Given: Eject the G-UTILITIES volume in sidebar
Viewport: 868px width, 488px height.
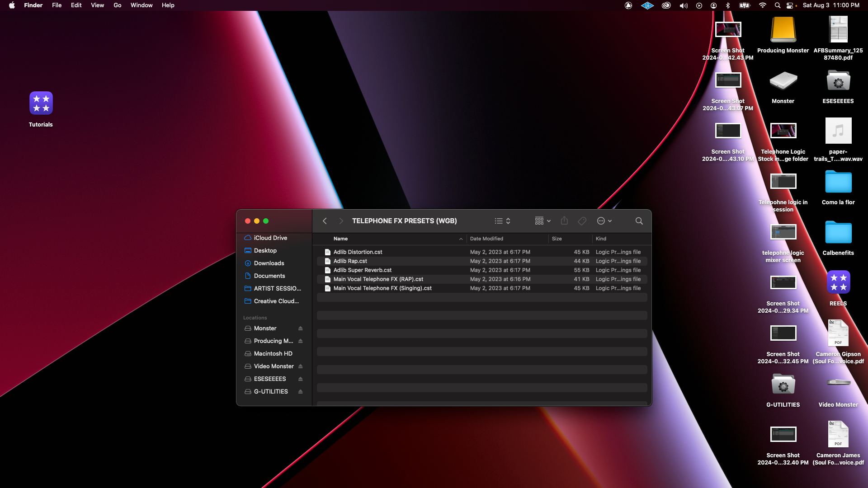Looking at the screenshot, I should [x=300, y=392].
